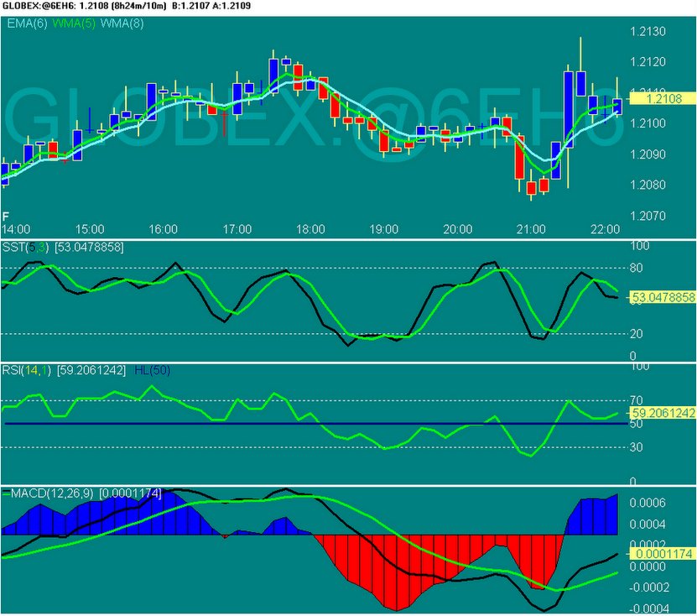Select the MACD(12,26,9) panel label
Viewport: 697px width, 616px height.
pos(52,493)
